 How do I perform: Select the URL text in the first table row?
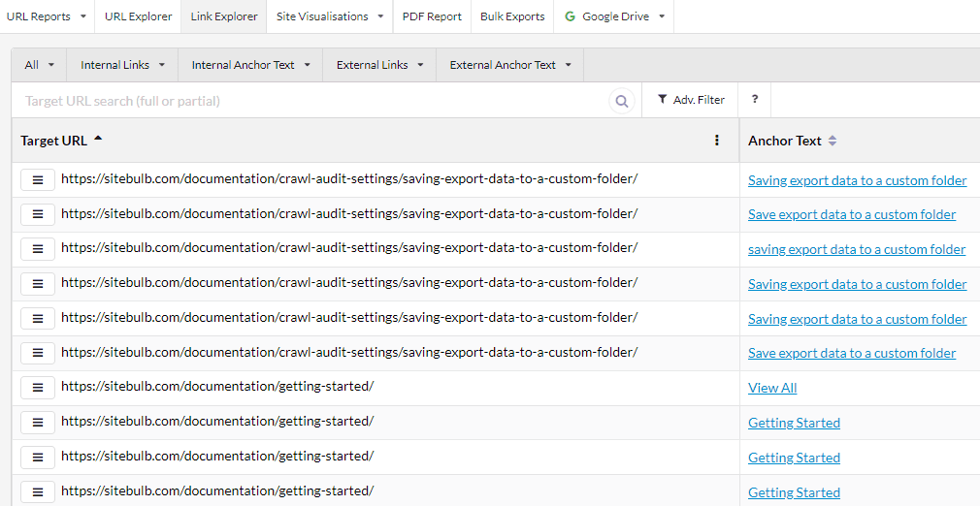pos(349,179)
